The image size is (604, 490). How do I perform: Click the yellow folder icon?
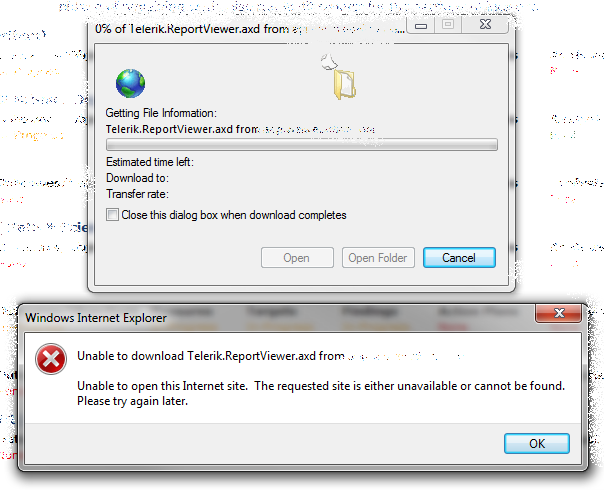tap(344, 84)
